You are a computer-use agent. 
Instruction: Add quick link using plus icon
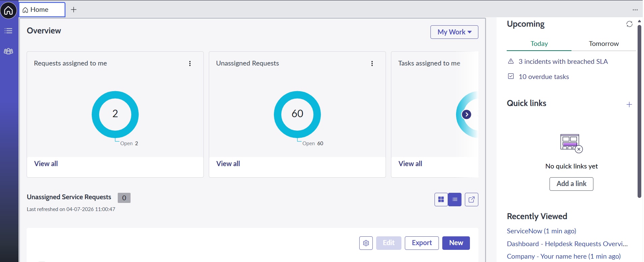(x=629, y=105)
